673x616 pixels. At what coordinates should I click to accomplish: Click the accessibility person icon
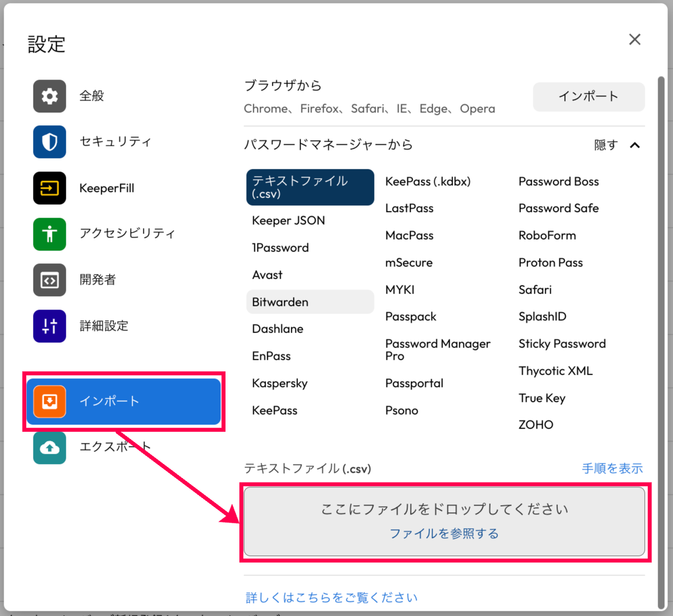(50, 234)
